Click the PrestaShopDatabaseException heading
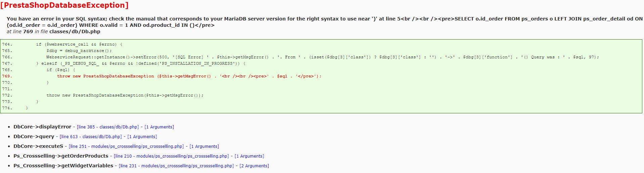The width and height of the screenshot is (644, 173). click(64, 5)
